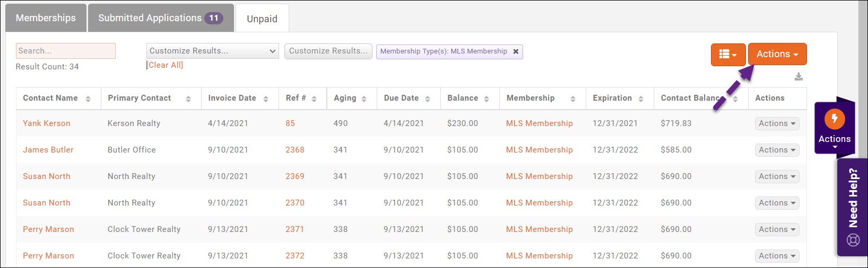Open the orange list view options button
The height and width of the screenshot is (268, 868).
728,55
